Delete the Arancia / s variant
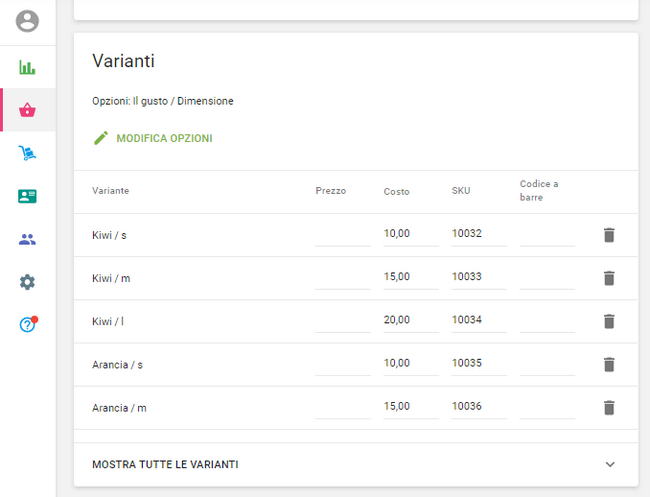650x497 pixels. click(x=609, y=364)
